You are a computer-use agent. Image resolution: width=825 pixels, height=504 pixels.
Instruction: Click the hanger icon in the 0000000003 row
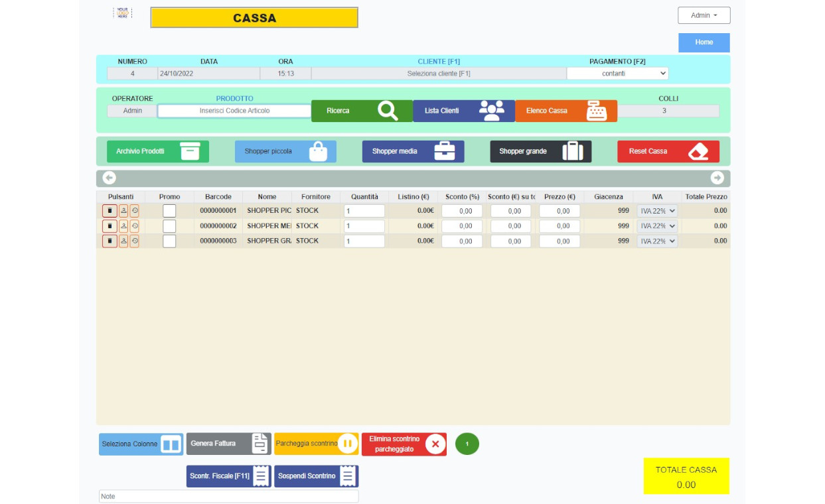point(123,241)
